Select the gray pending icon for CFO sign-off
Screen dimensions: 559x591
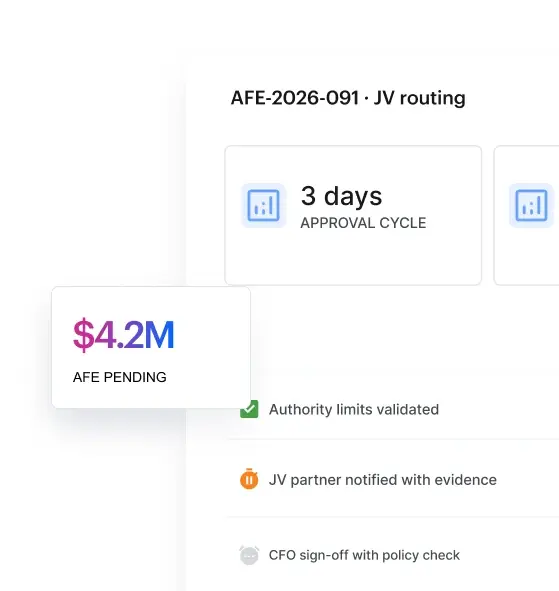click(249, 555)
